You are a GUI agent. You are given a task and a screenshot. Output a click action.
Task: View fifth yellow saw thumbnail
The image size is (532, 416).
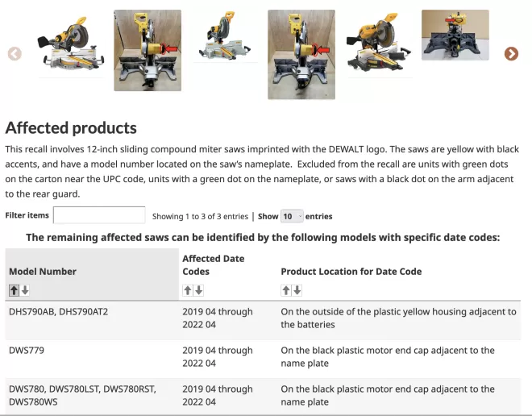(379, 44)
